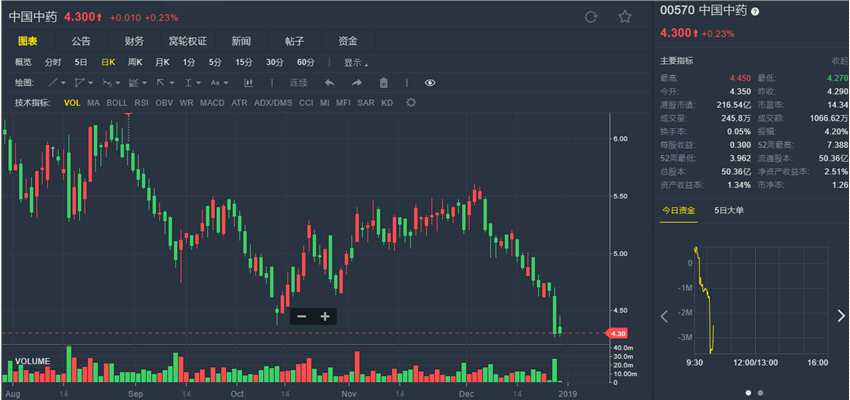Switch chart to 概览 overview

(23, 63)
